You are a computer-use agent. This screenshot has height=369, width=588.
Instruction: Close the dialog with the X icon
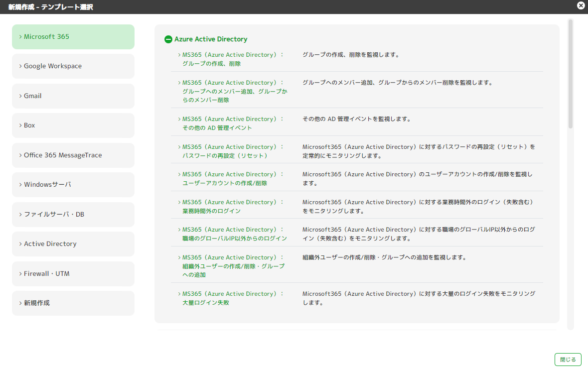pyautogui.click(x=581, y=5)
